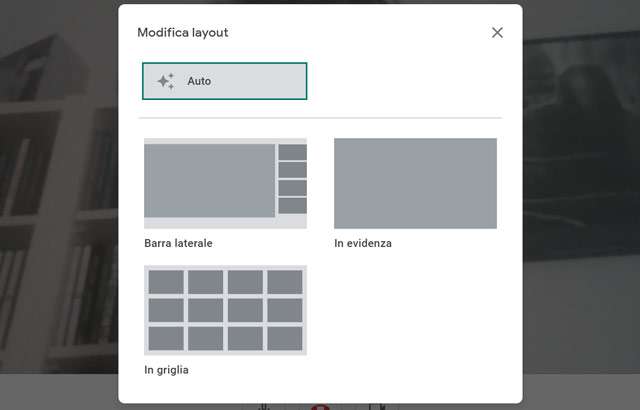Choose the Barra laterale layout thumbnail
Viewport: 640px width, 410px height.
click(225, 183)
